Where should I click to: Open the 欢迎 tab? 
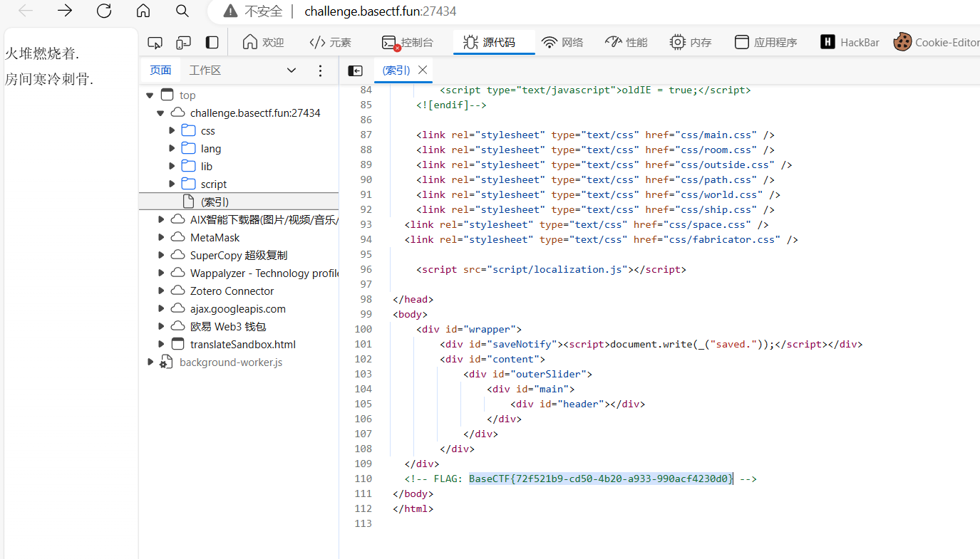point(263,42)
